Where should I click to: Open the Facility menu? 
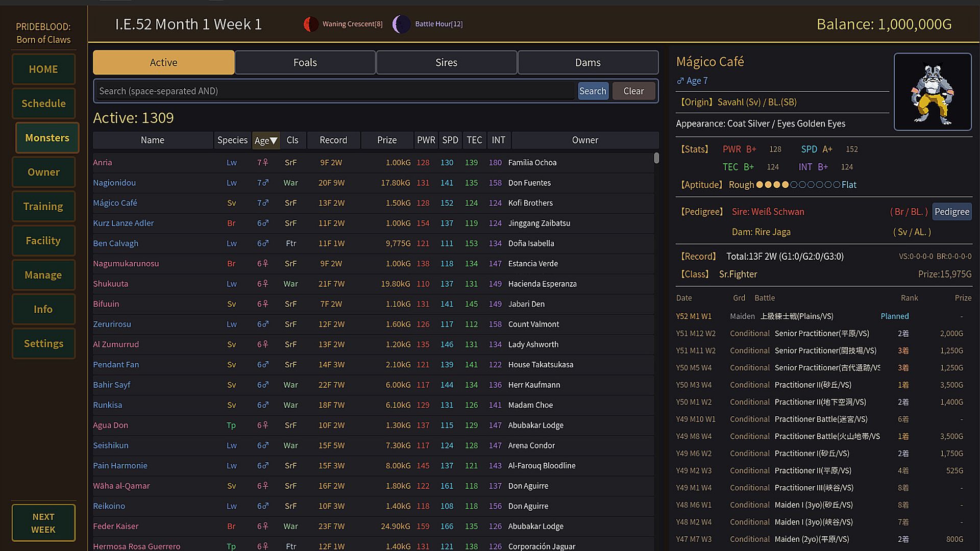[43, 240]
